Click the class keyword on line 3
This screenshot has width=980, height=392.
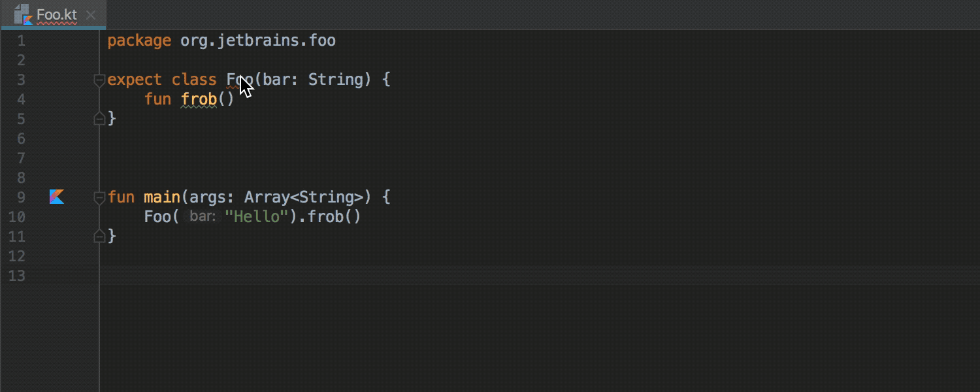tap(193, 80)
